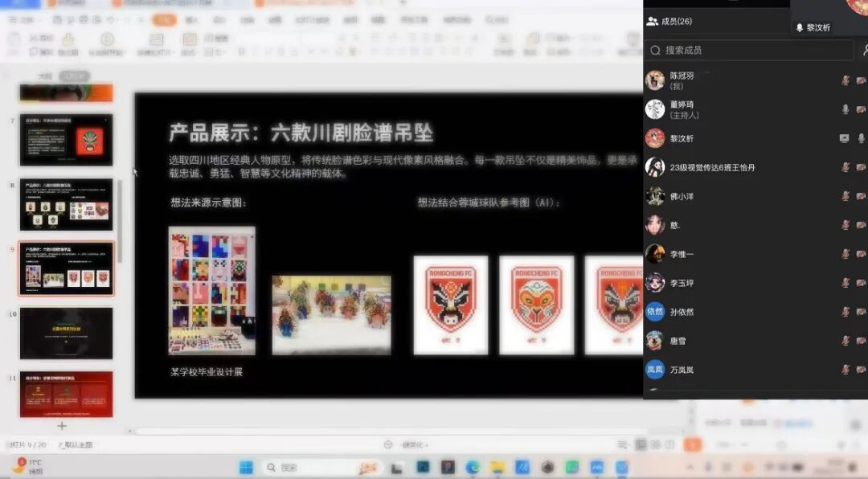Click the orange slideshow button in status bar
The width and height of the screenshot is (868, 479).
click(691, 444)
